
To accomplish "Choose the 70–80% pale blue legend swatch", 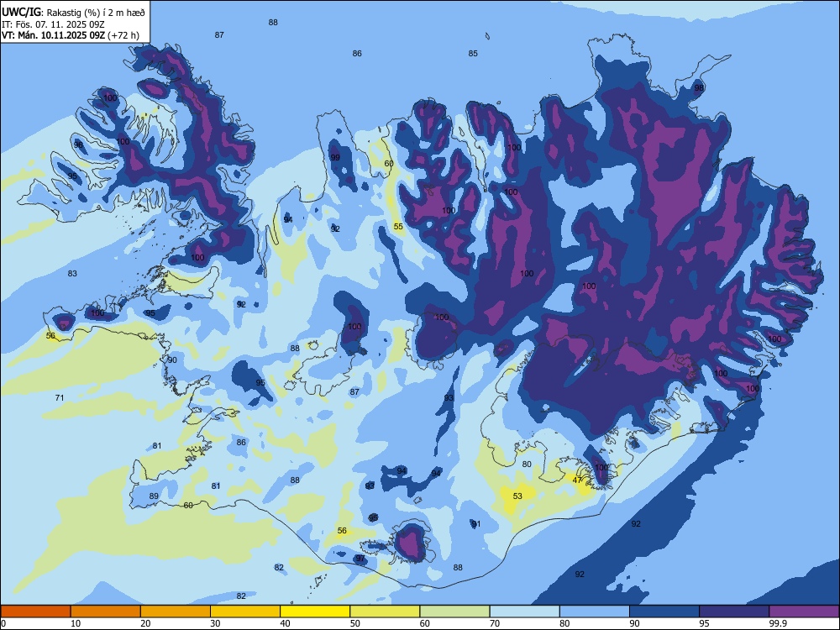I will pos(524,612).
